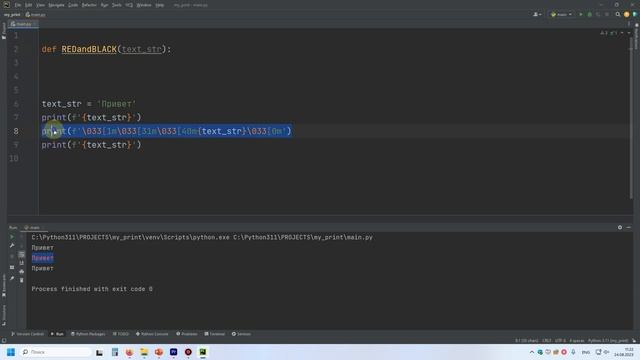
Task: Open the File menu
Action: (x=18, y=5)
